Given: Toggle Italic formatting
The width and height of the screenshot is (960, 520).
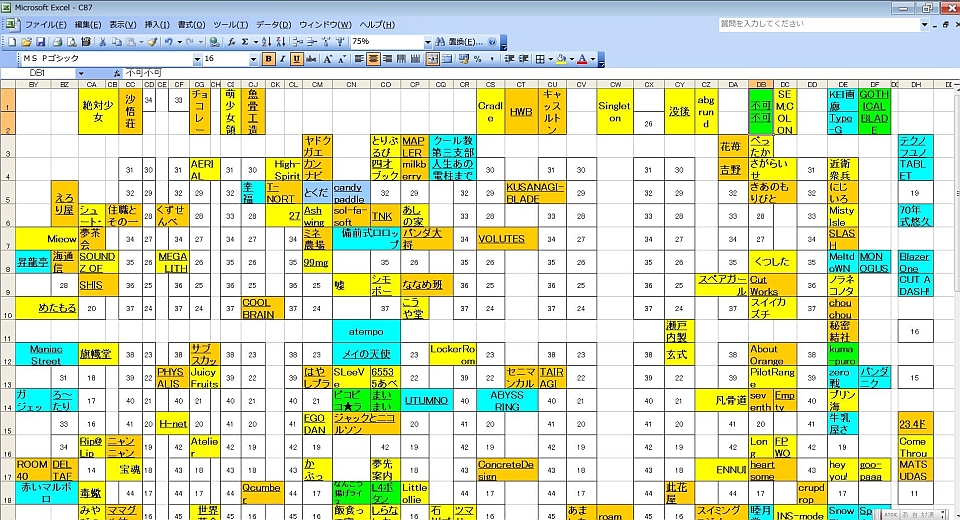Looking at the screenshot, I should click(282, 59).
